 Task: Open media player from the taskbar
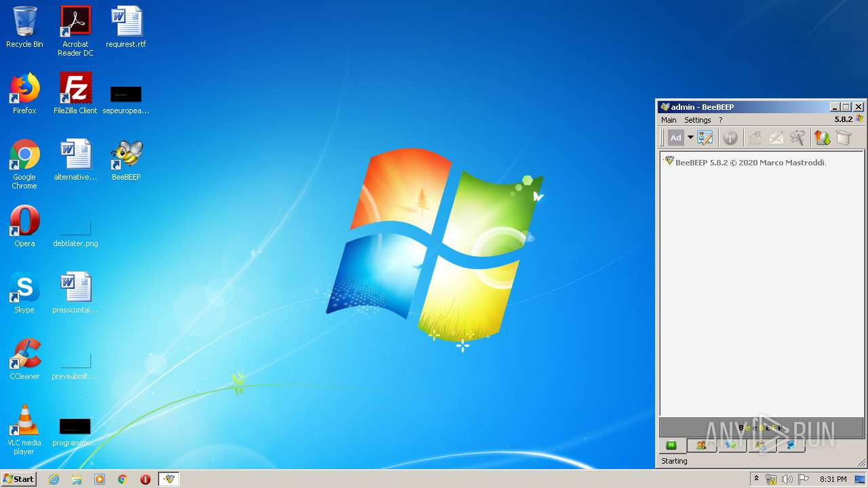(x=100, y=479)
